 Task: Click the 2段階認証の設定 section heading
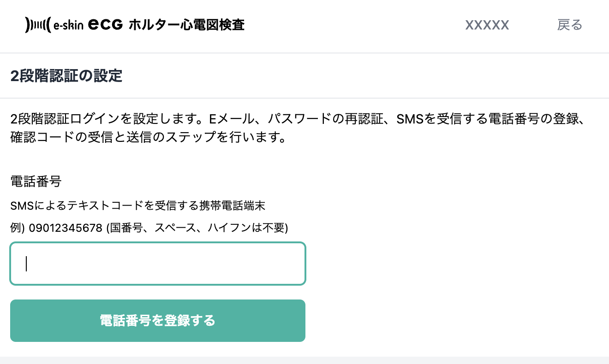(x=66, y=76)
